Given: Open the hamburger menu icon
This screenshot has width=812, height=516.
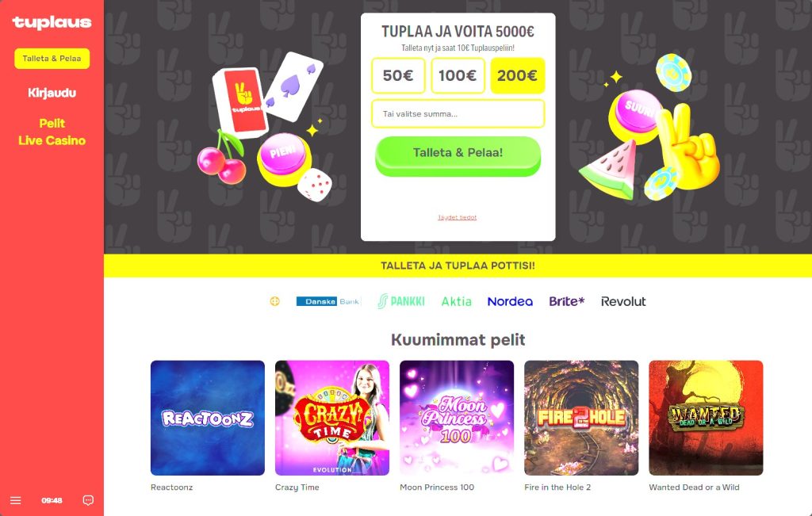Looking at the screenshot, I should (16, 500).
